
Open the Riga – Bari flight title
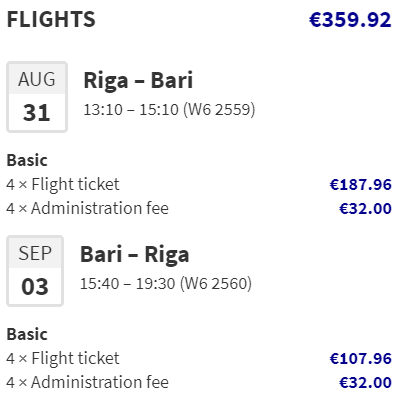pos(138,81)
